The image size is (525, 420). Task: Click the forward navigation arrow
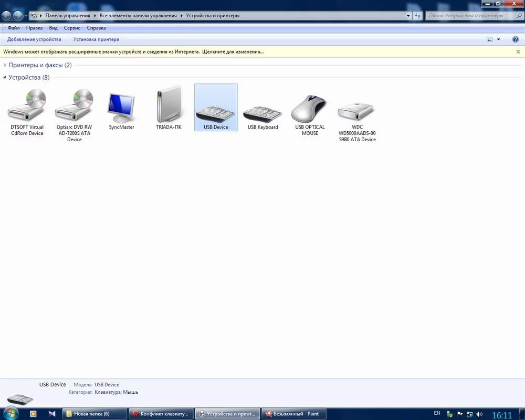click(x=18, y=16)
